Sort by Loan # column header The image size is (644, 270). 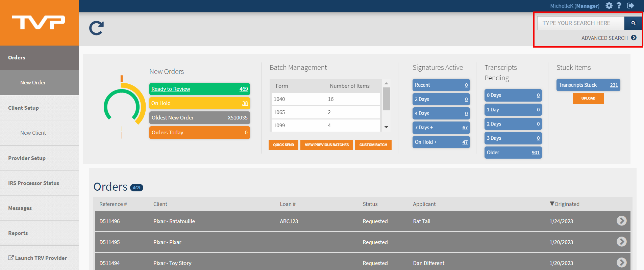(288, 204)
